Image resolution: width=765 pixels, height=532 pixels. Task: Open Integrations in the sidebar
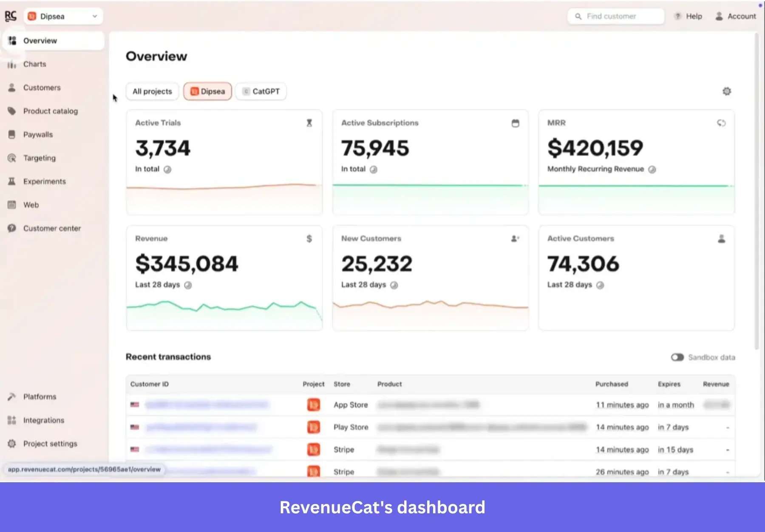tap(53, 420)
